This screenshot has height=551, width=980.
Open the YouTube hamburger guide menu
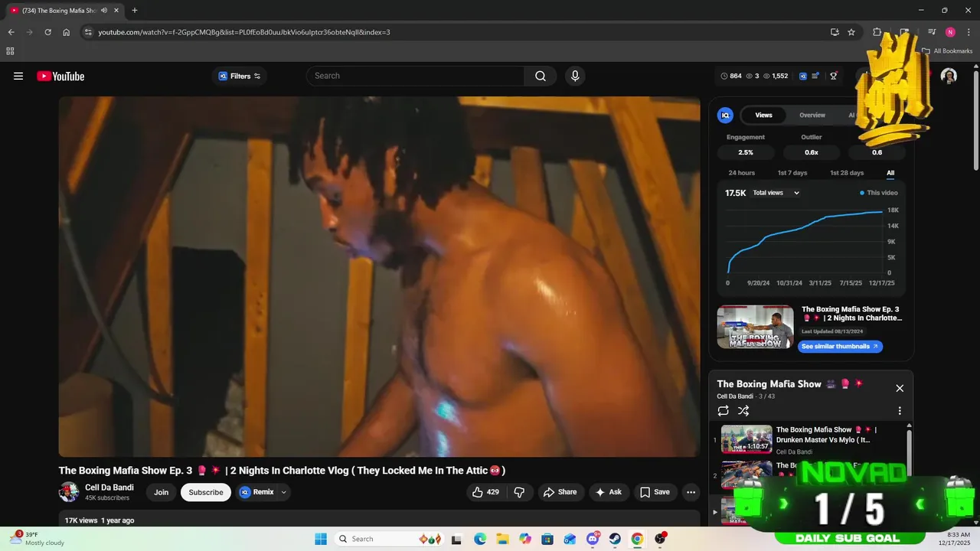pos(18,76)
